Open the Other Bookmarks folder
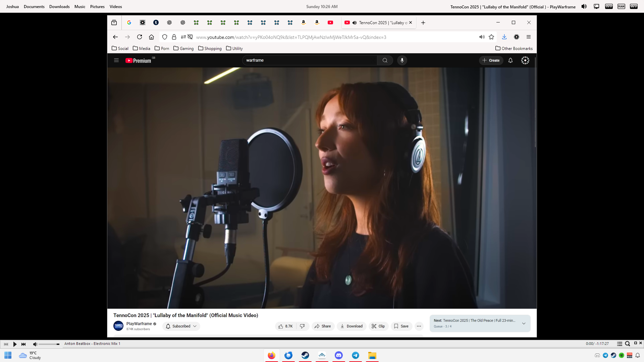Image resolution: width=644 pixels, height=362 pixels. coord(514,48)
